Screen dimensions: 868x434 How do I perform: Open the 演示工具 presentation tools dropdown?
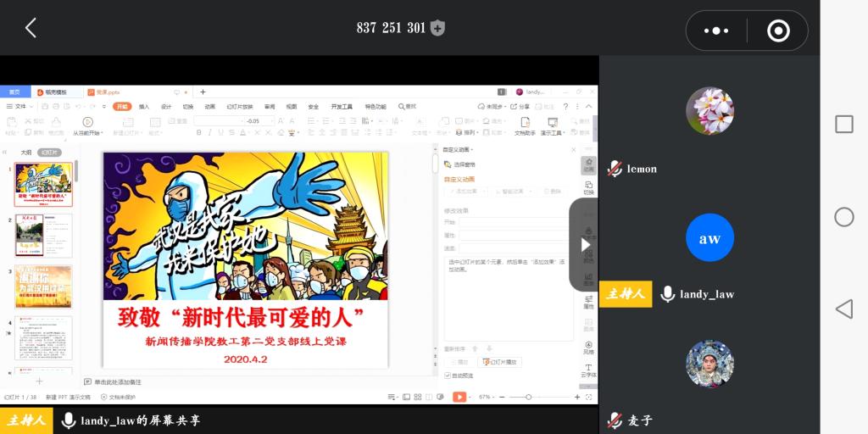[x=553, y=132]
